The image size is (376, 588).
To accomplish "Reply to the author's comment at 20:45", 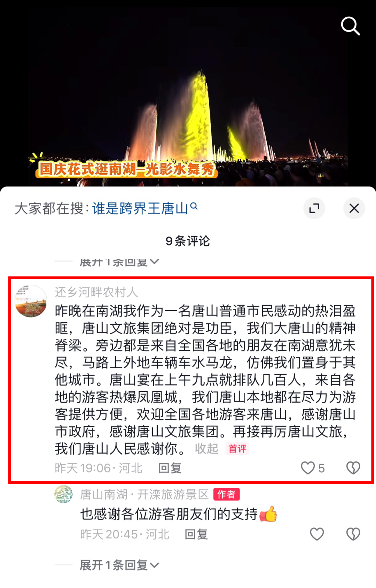I will pyautogui.click(x=196, y=534).
